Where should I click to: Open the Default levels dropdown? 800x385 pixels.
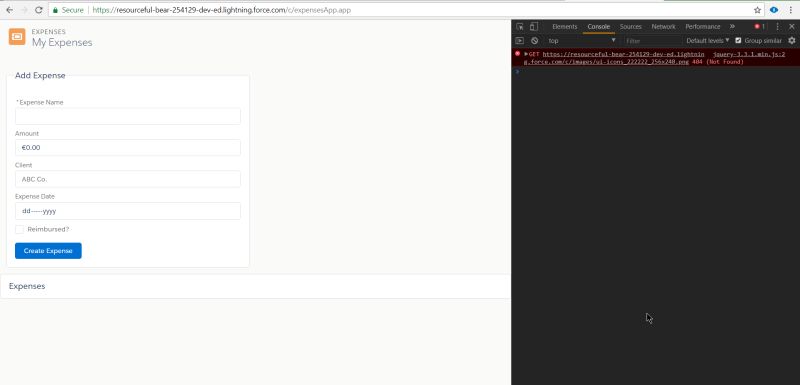[x=708, y=40]
